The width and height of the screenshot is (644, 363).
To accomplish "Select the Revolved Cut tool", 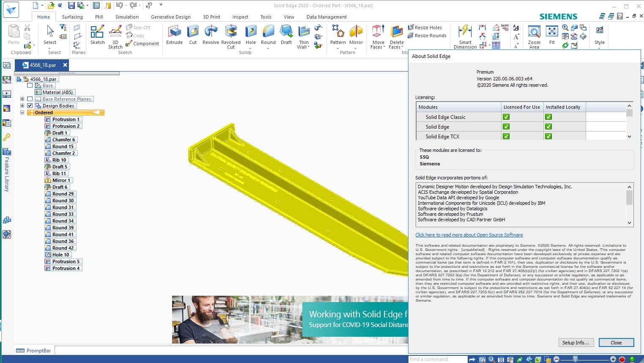I will pyautogui.click(x=231, y=36).
